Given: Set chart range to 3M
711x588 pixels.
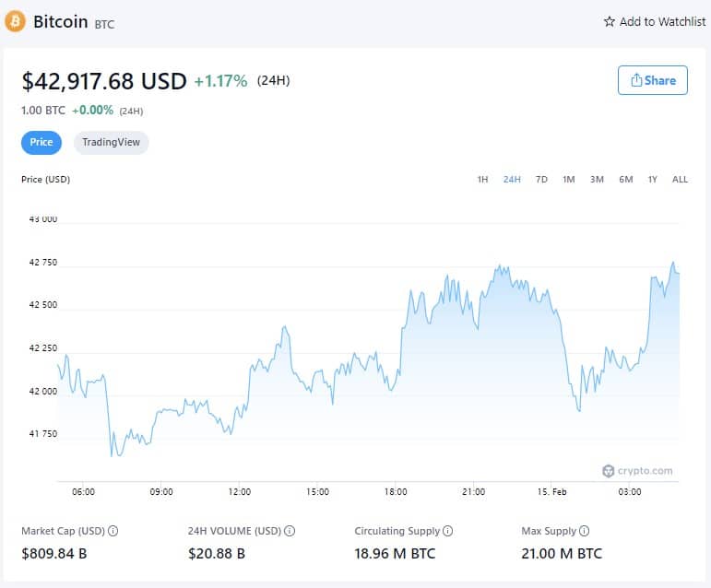Looking at the screenshot, I should pos(597,179).
